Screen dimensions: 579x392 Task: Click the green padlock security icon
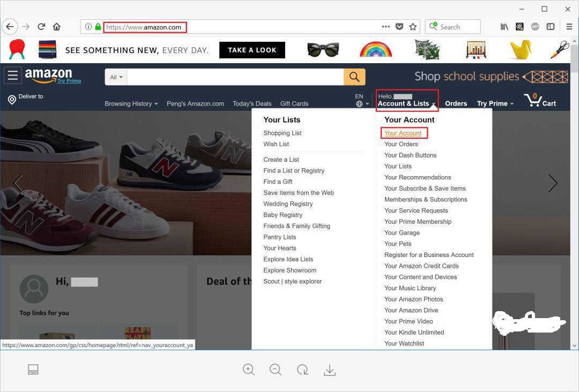pyautogui.click(x=98, y=27)
